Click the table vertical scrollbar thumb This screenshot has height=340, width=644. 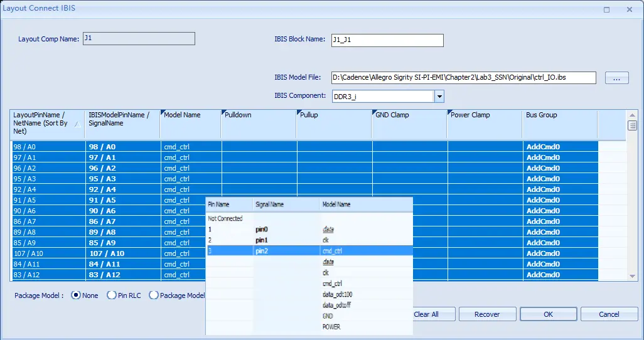pyautogui.click(x=632, y=125)
